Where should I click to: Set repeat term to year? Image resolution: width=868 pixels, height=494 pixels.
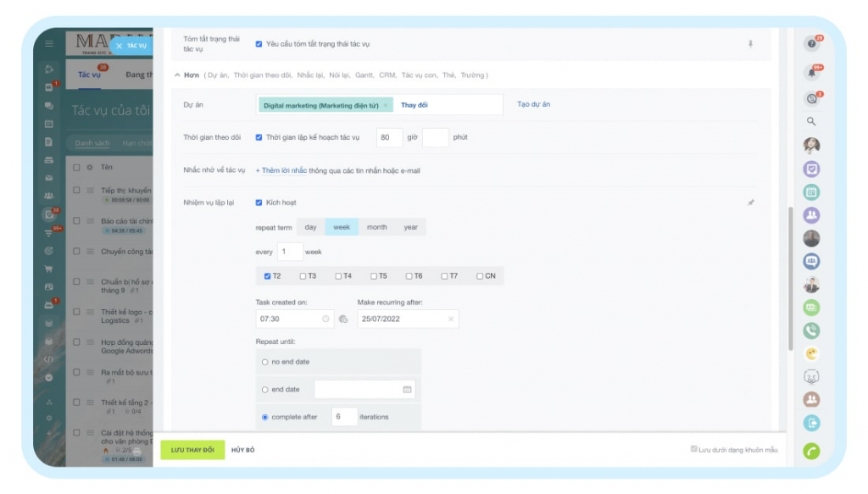(410, 227)
